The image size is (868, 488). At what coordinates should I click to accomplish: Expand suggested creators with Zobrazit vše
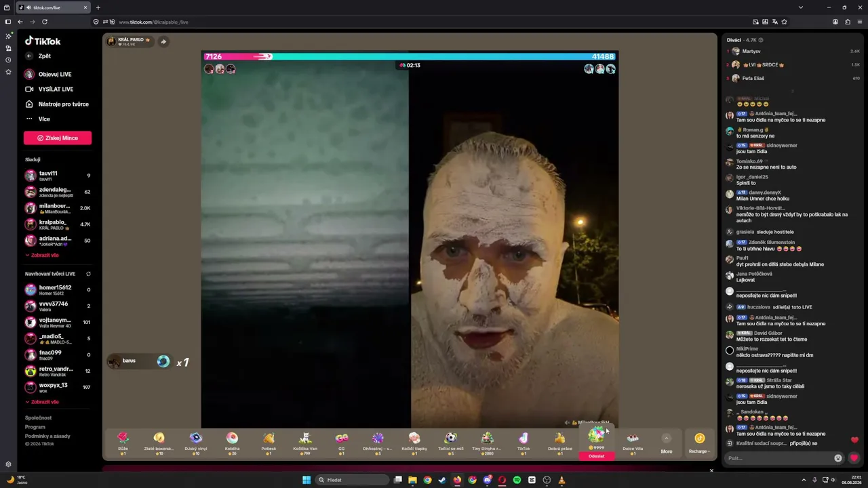(42, 402)
